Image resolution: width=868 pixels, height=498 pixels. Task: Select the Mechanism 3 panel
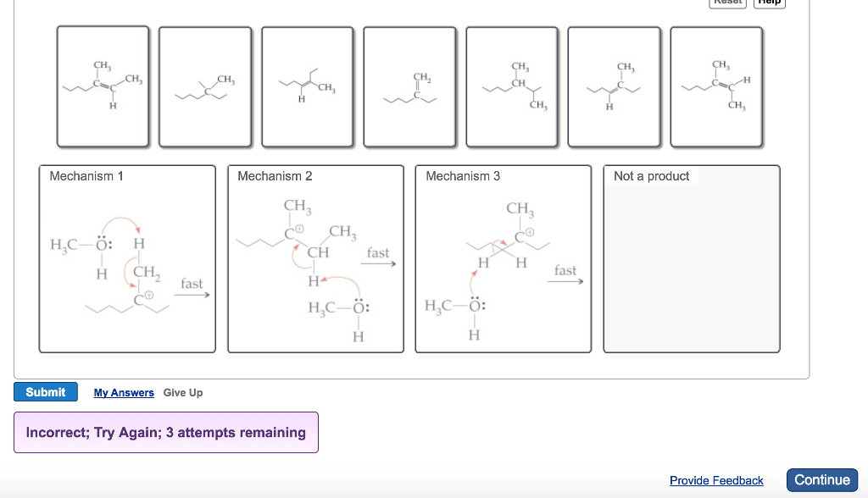pyautogui.click(x=503, y=258)
